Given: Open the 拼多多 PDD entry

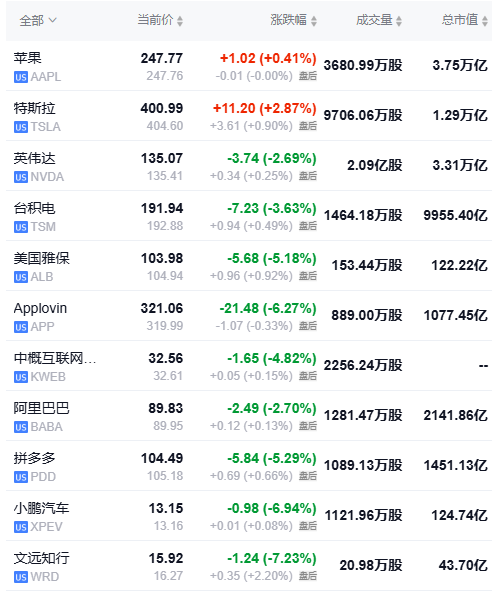Looking at the screenshot, I should coord(249,466).
